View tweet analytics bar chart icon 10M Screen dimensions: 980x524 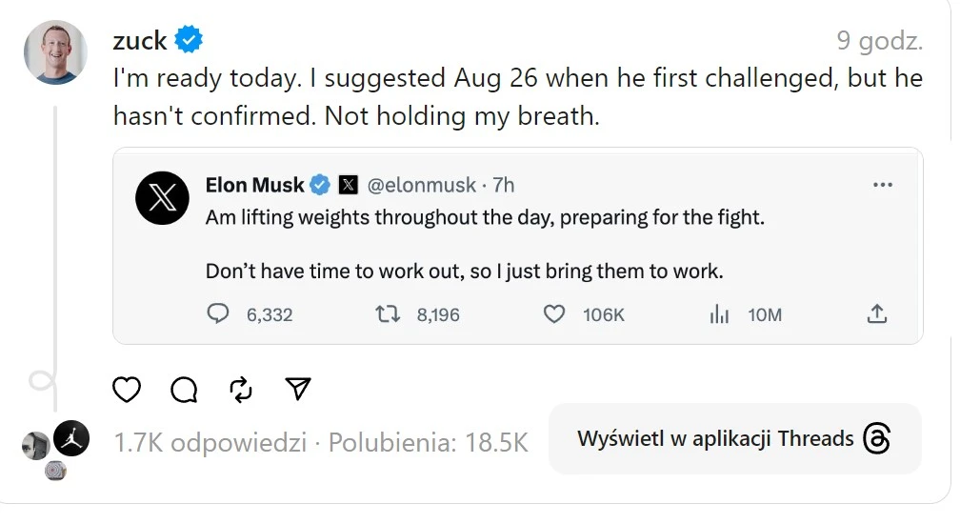pyautogui.click(x=719, y=313)
